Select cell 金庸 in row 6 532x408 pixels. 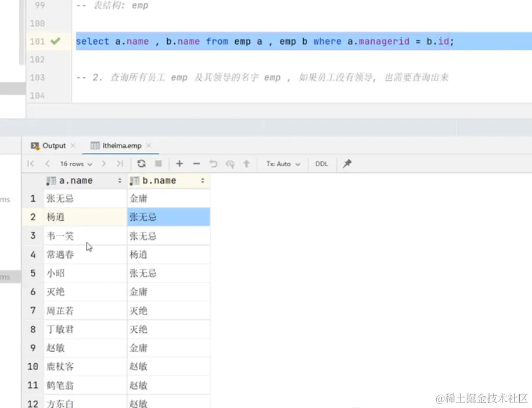pos(168,292)
